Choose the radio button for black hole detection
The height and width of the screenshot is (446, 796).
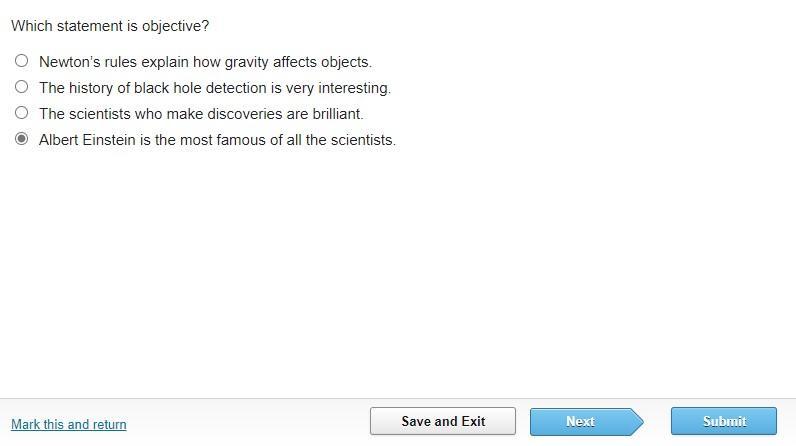(x=21, y=87)
